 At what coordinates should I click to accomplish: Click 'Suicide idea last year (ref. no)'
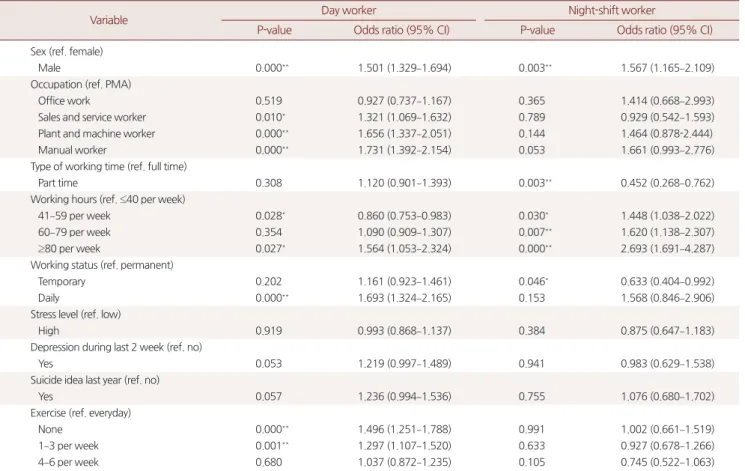95,380
